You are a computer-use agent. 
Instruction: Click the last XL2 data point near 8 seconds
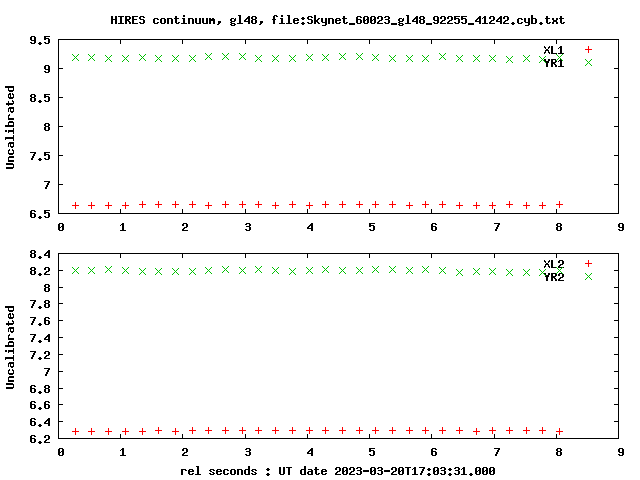[560, 431]
